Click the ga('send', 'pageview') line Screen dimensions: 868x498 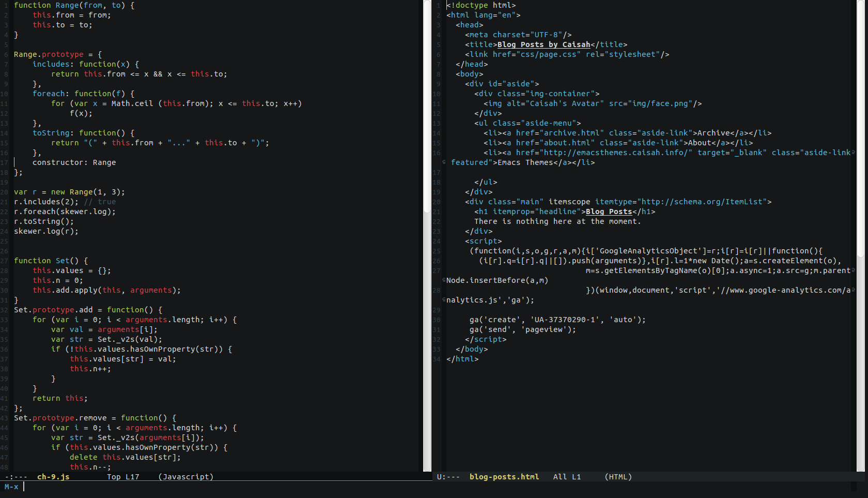coord(522,329)
